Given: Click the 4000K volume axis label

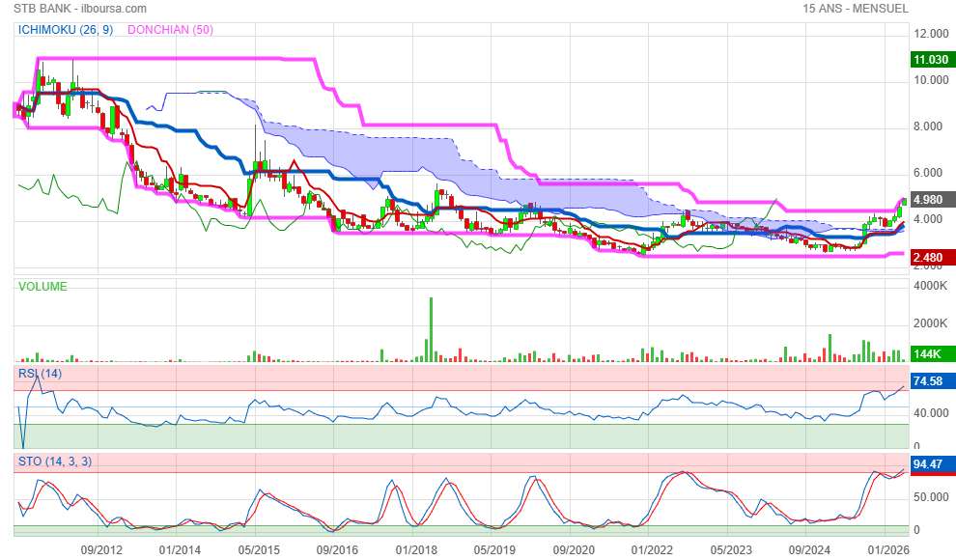Looking at the screenshot, I should (930, 286).
